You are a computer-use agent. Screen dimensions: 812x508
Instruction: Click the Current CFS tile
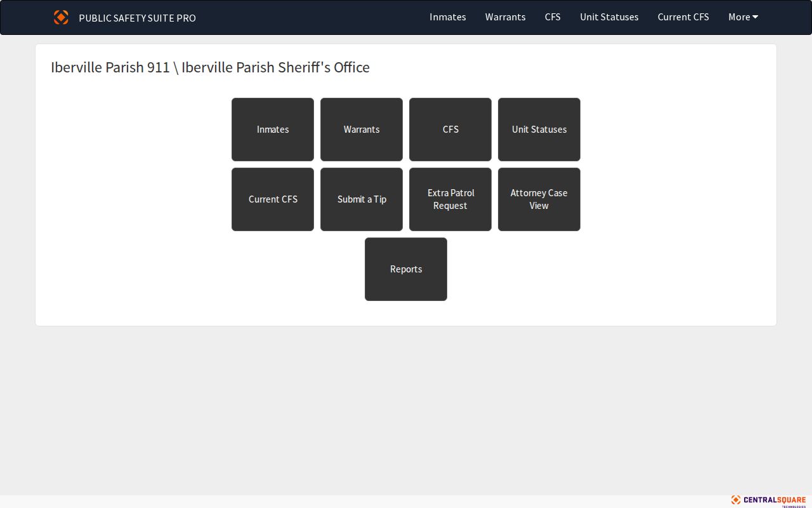[x=273, y=199]
